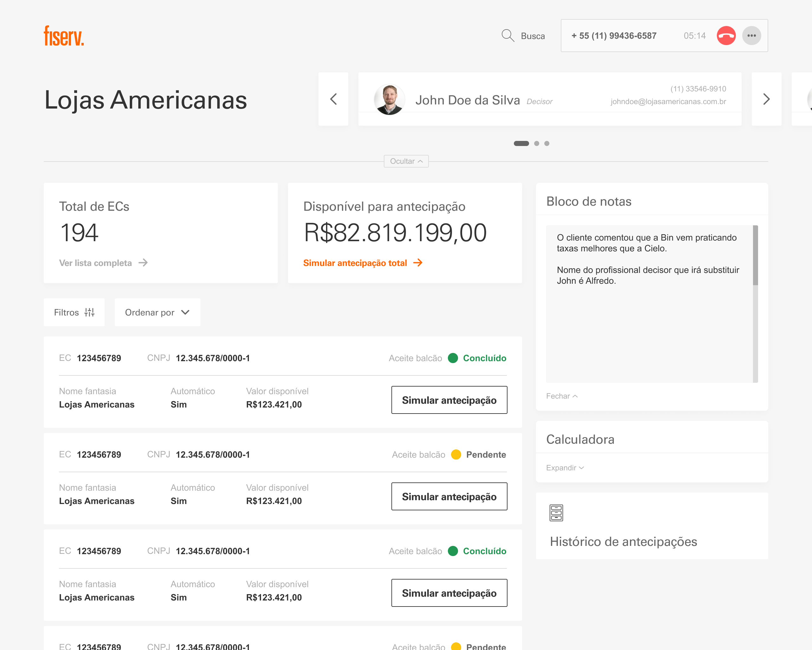
Task: Select the second carousel page dot
Action: [x=536, y=143]
